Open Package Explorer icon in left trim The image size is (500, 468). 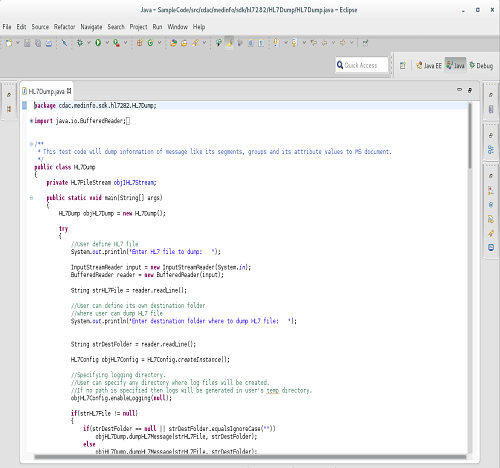pyautogui.click(x=9, y=109)
